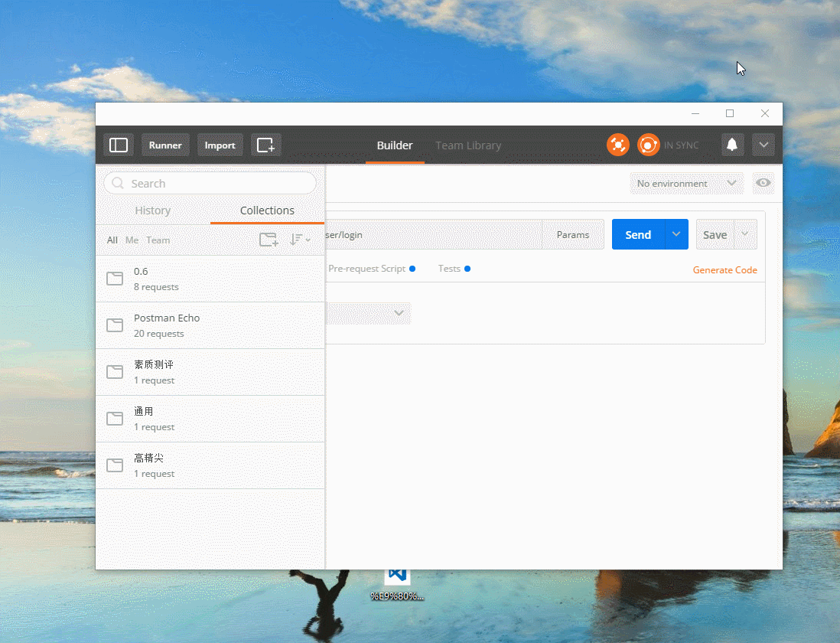Click the folder icon beside 素质测评
This screenshot has width=840, height=643.
click(115, 372)
